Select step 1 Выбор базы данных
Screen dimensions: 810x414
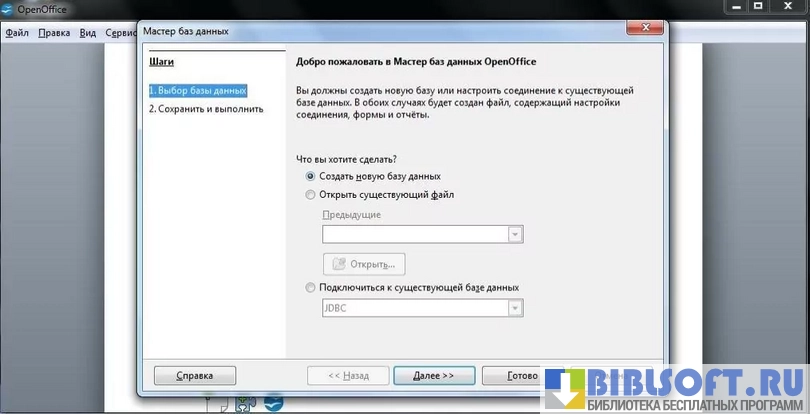(197, 90)
